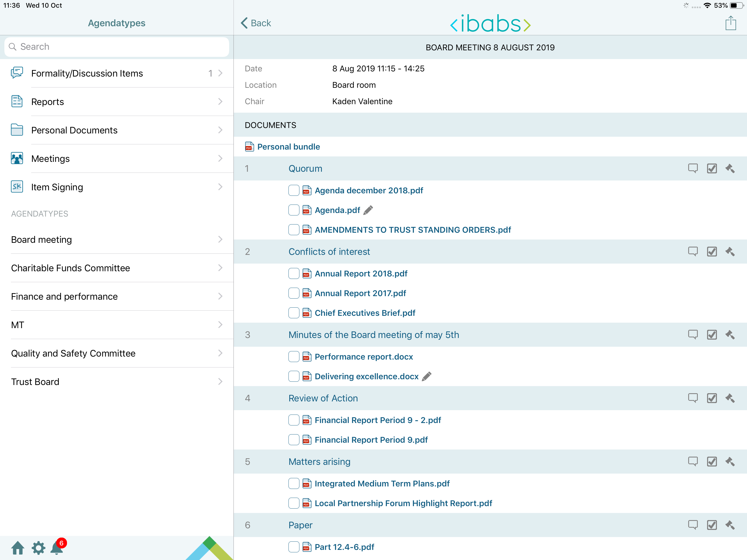Viewport: 747px width, 560px height.
Task: Select Item Signing in sidebar
Action: point(116,187)
